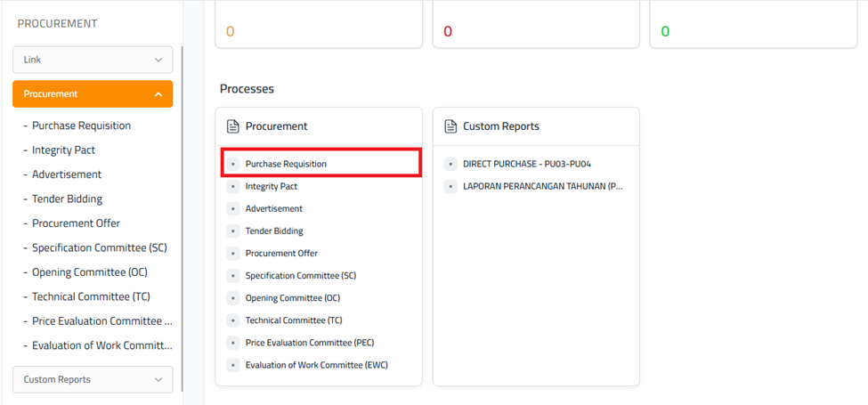Screen dimensions: 868x405
Task: Open Specification Committee (SC) from sidebar
Action: 99,247
